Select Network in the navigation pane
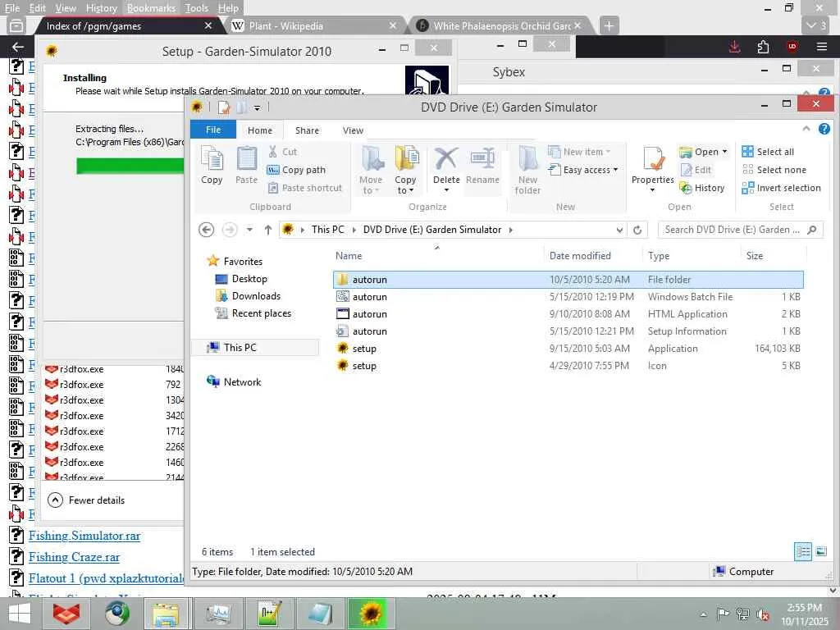Screen dimensions: 840x630 234,381
